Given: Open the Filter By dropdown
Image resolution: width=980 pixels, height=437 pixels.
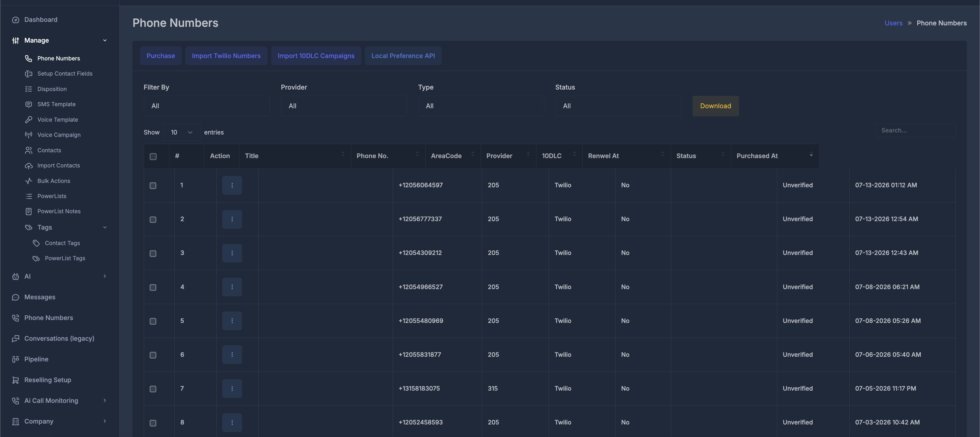Looking at the screenshot, I should (x=206, y=106).
